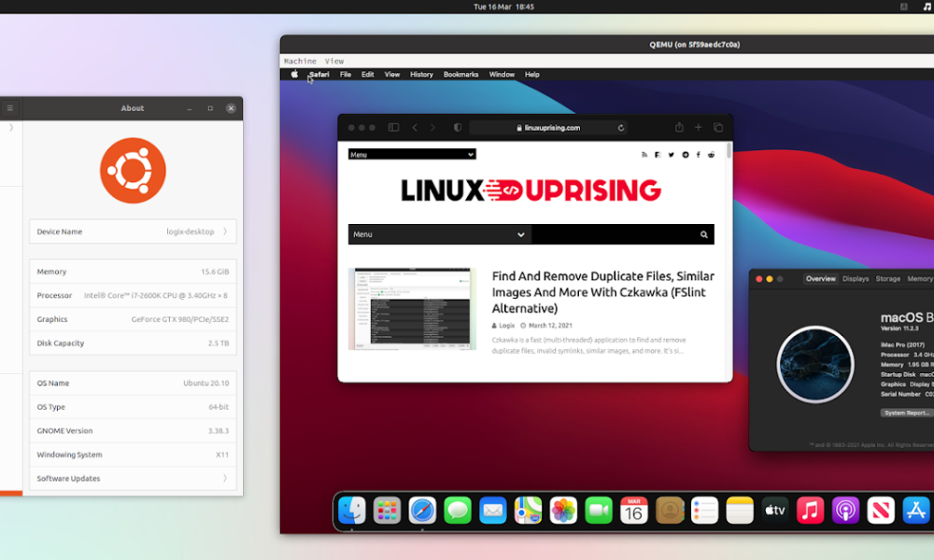Click the Safari privacy shield icon
Image resolution: width=934 pixels, height=560 pixels.
click(458, 127)
